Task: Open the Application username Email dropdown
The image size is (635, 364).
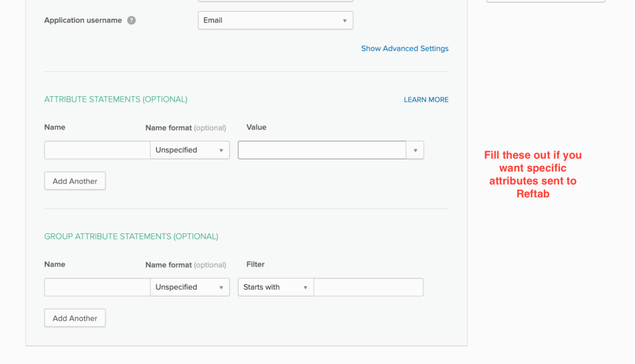Action: 275,20
